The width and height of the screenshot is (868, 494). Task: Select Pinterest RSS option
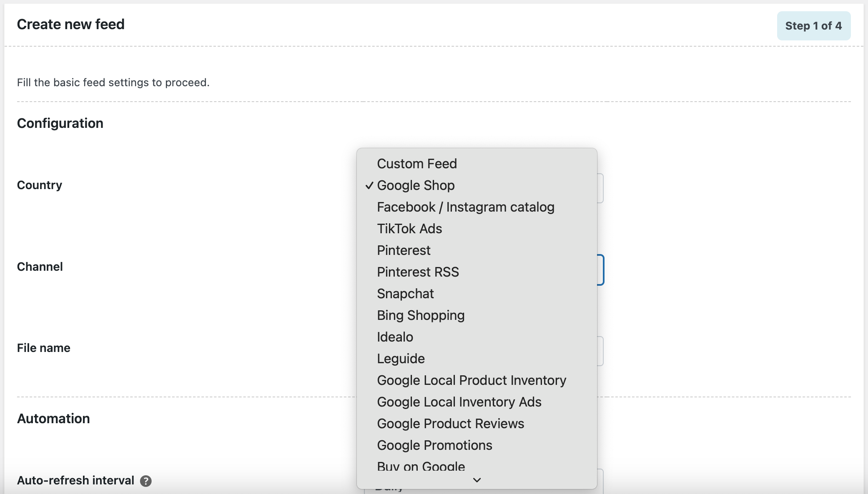(477, 272)
